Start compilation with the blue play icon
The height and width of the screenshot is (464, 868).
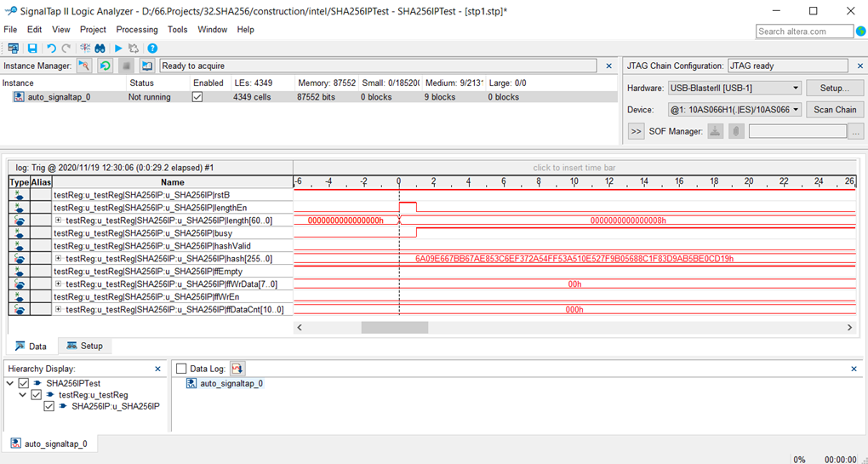point(118,49)
